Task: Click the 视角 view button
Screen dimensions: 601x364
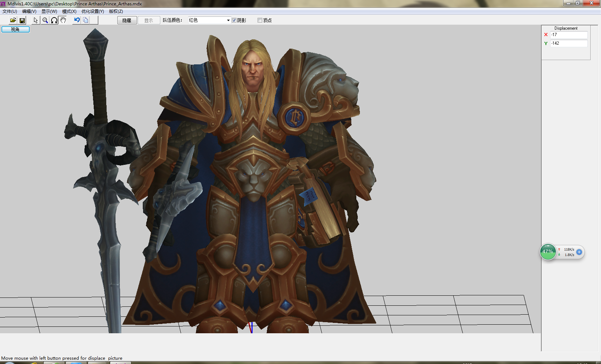Action: point(15,29)
